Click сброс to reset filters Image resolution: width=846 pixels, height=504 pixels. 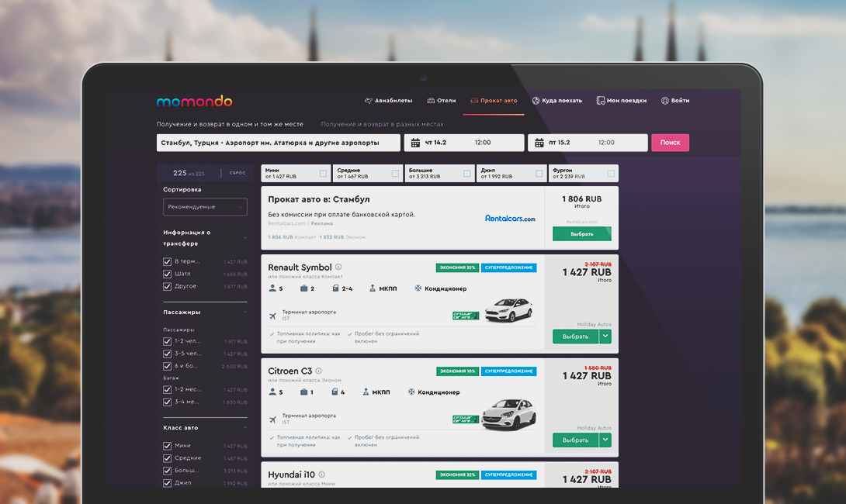coord(238,173)
